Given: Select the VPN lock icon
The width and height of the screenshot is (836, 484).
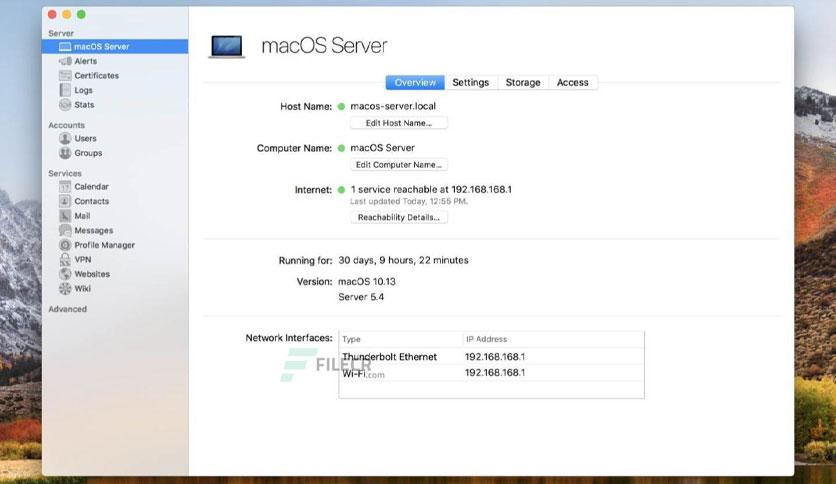Looking at the screenshot, I should coord(65,259).
